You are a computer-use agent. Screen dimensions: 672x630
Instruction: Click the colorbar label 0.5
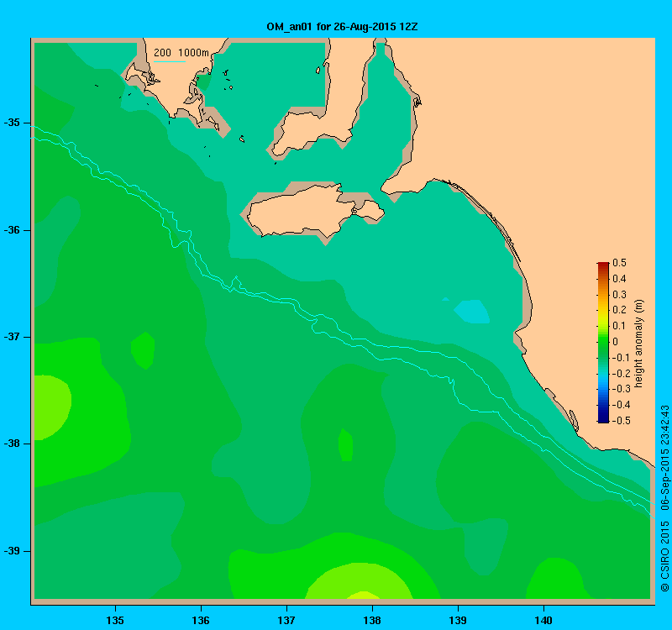[619, 263]
